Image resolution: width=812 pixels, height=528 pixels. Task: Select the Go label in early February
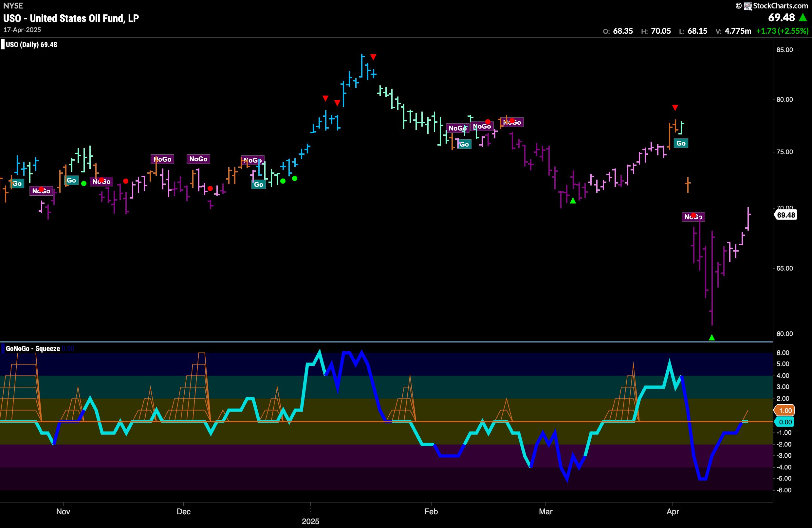tap(464, 144)
